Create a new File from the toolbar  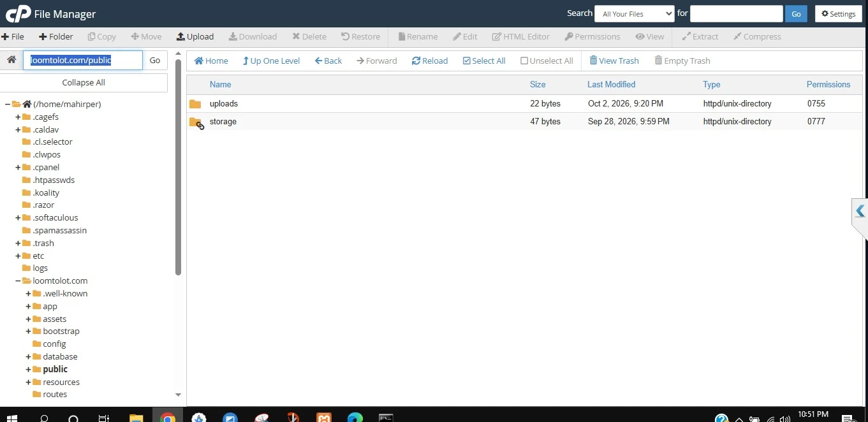point(13,36)
